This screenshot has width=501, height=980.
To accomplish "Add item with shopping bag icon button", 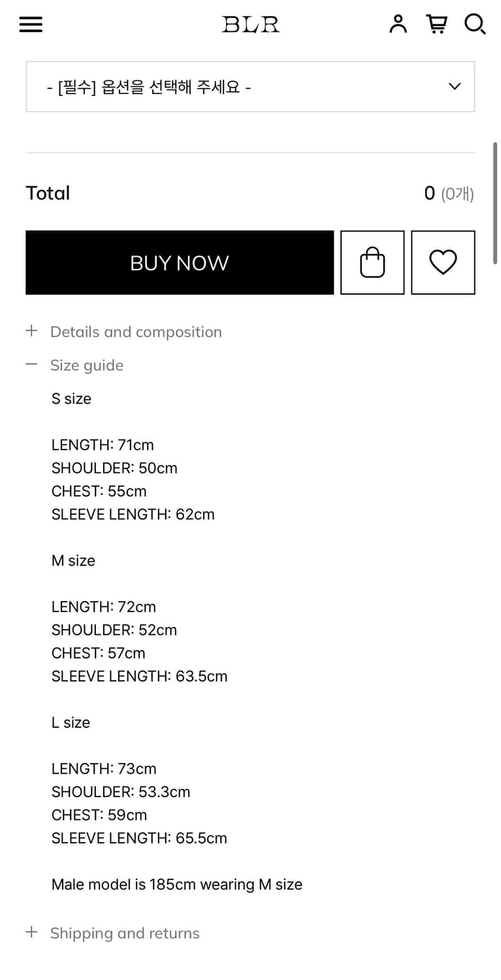I will tap(372, 263).
